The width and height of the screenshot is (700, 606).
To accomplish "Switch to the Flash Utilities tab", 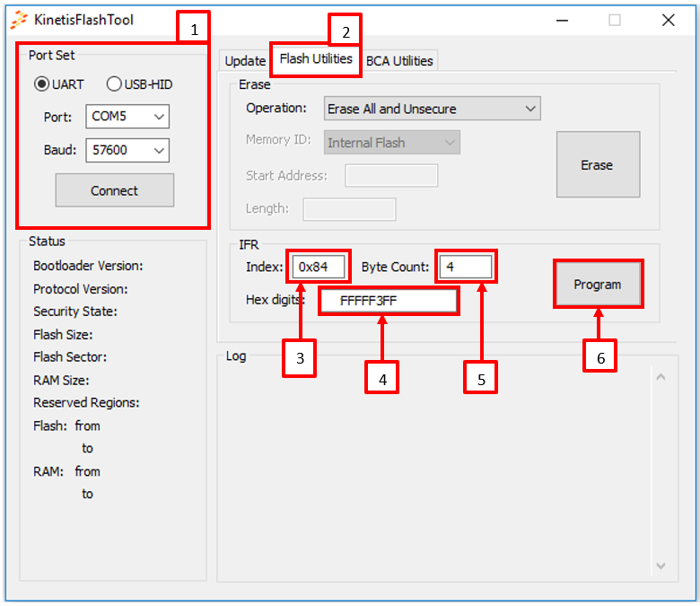I will click(316, 59).
